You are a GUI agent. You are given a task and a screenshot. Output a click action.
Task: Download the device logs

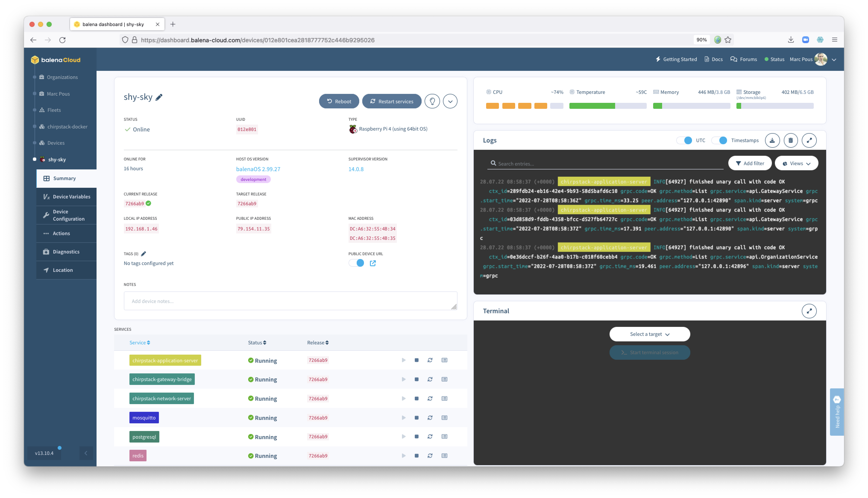(773, 140)
